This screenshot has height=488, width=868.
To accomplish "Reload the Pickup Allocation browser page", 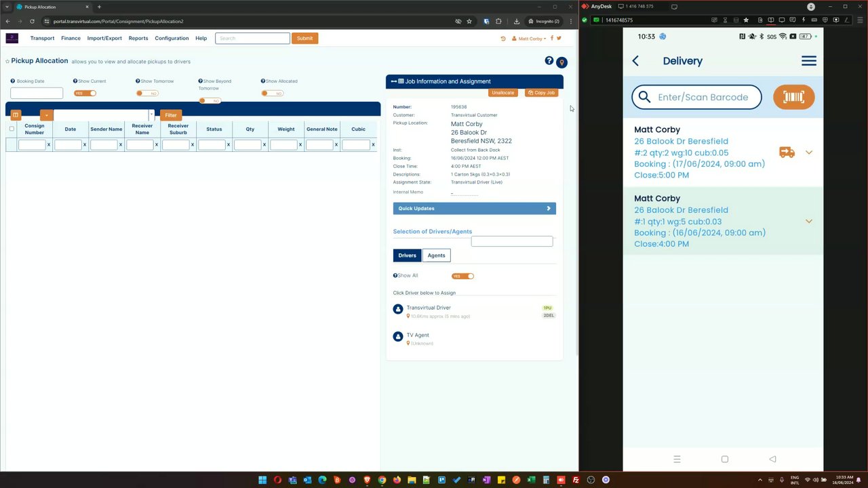I will point(31,21).
